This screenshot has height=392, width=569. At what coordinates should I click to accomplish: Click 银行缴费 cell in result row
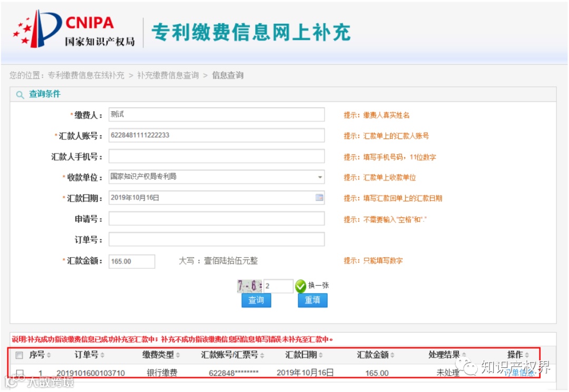(162, 373)
